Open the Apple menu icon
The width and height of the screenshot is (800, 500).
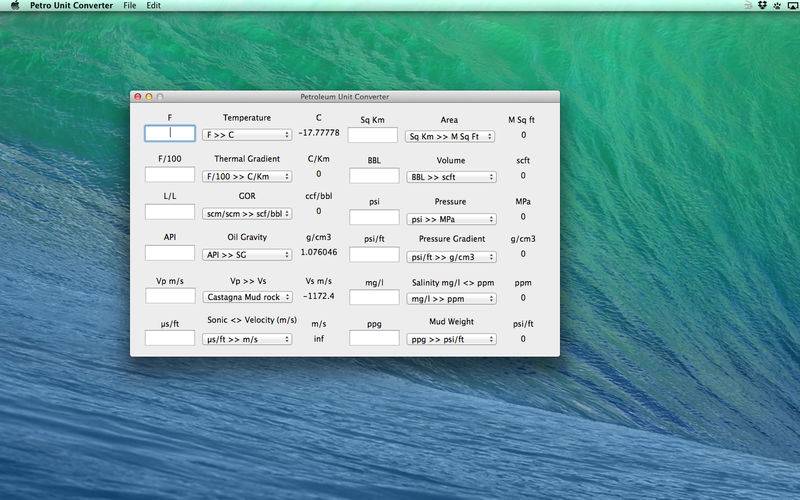14,6
